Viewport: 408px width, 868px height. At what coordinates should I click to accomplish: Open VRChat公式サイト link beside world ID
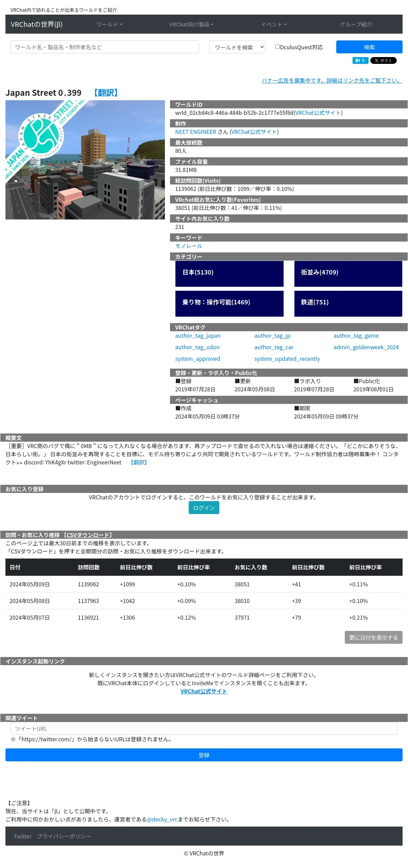pyautogui.click(x=318, y=113)
